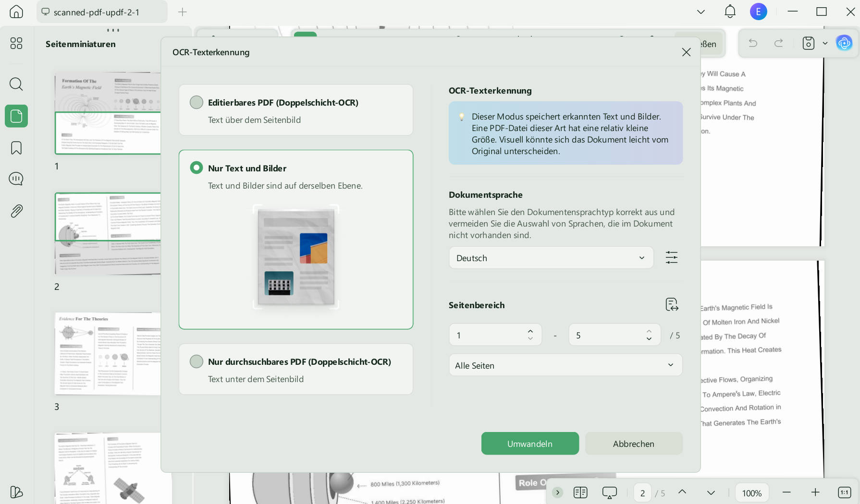Image resolution: width=860 pixels, height=504 pixels.
Task: Select page 1 thumbnail
Action: point(108,113)
